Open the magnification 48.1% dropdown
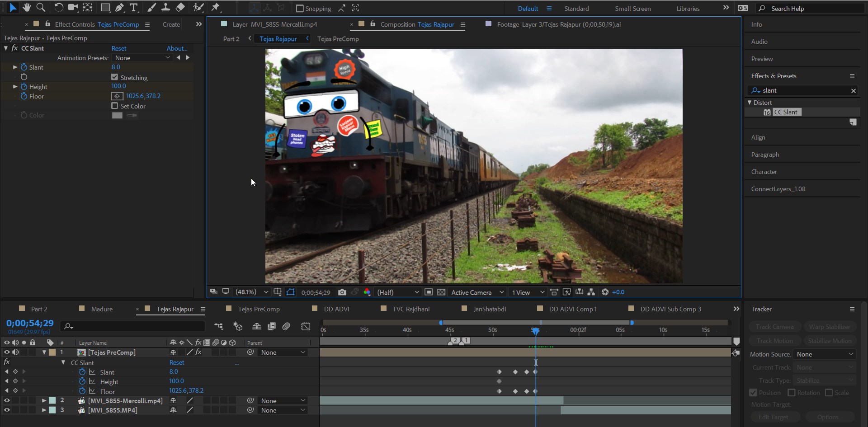Screen dimensions: 868x427 [x=251, y=292]
